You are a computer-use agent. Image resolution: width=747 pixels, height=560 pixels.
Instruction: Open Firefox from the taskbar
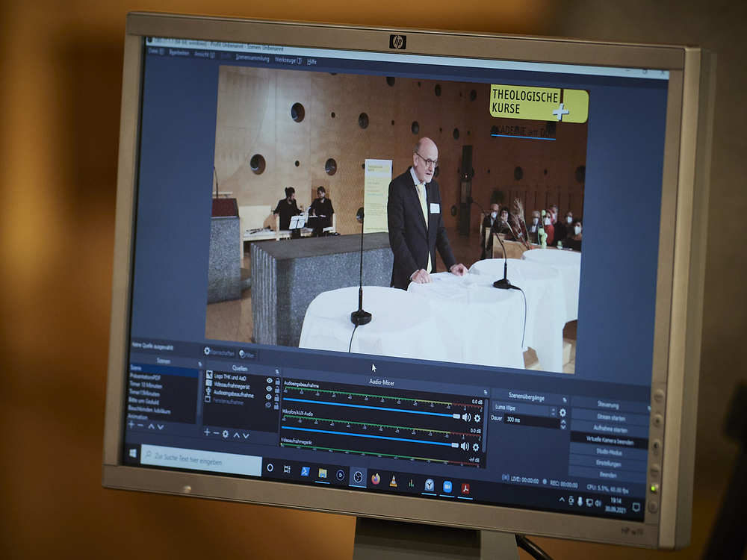376,479
